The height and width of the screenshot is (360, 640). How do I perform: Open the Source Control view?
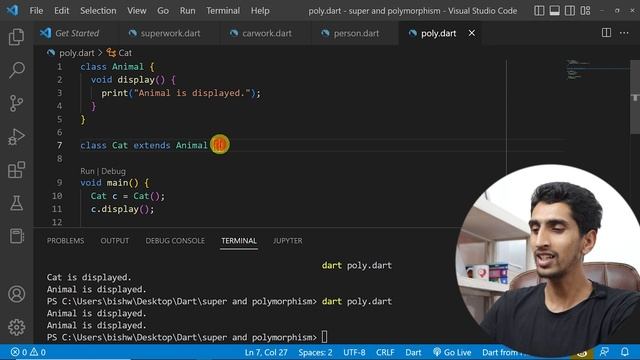pos(16,103)
